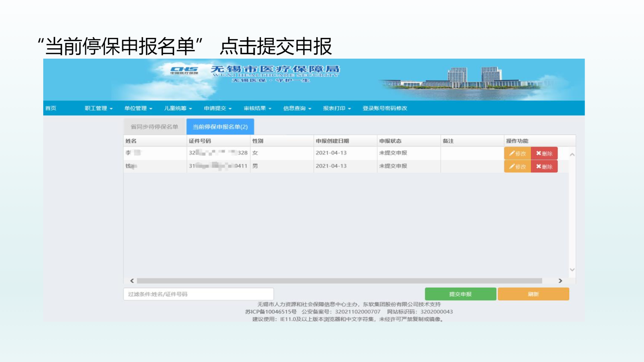Click the 删除 delete button in first row
This screenshot has width=644, height=362.
coord(544,153)
